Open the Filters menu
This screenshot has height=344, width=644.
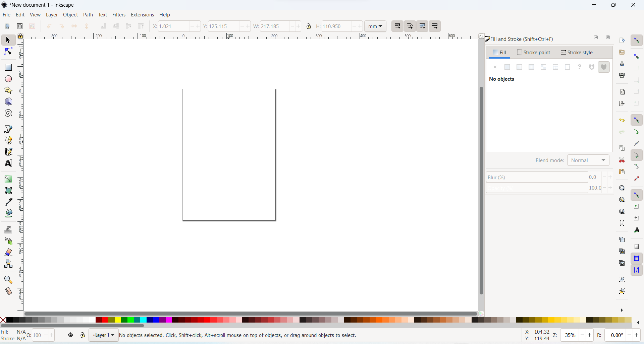coord(119,14)
